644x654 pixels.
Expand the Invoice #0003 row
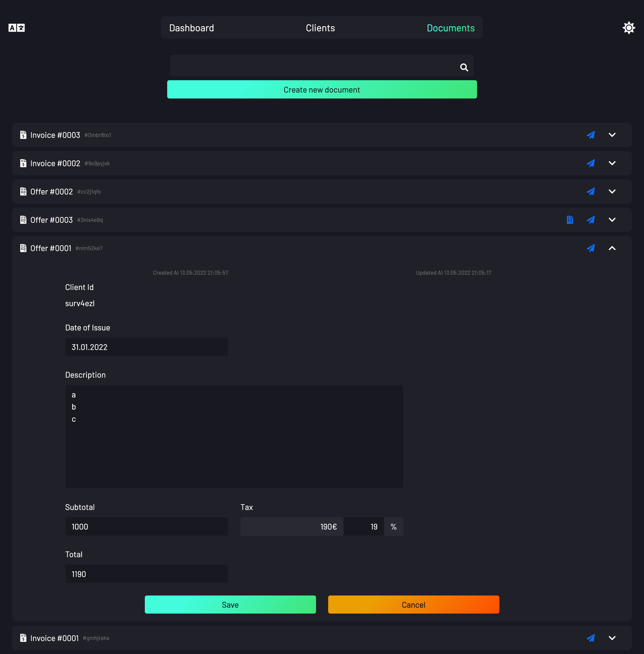coord(612,135)
